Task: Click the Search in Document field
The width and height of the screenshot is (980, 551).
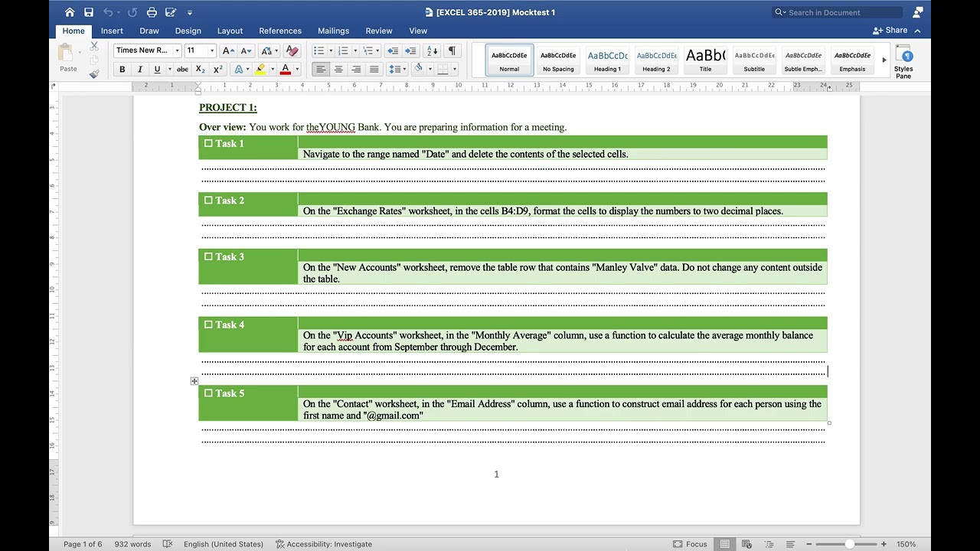Action: (838, 12)
